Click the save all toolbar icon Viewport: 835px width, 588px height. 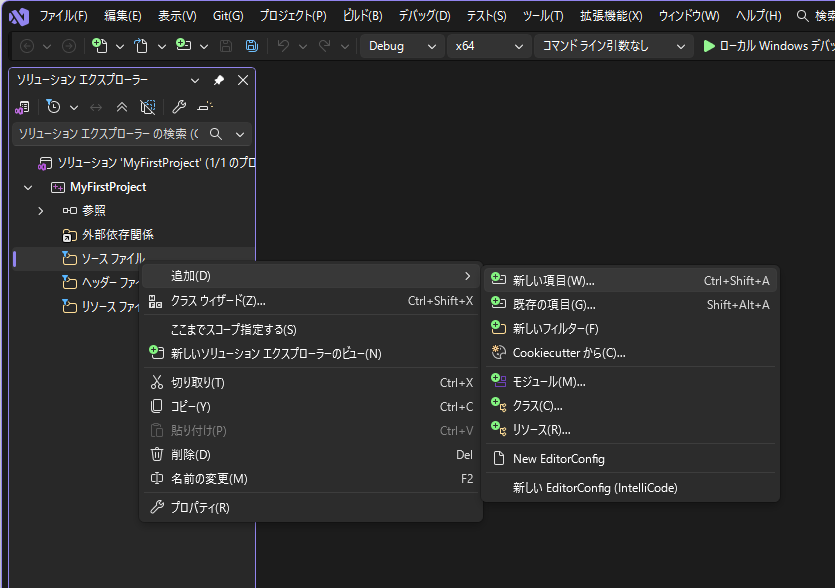(252, 46)
